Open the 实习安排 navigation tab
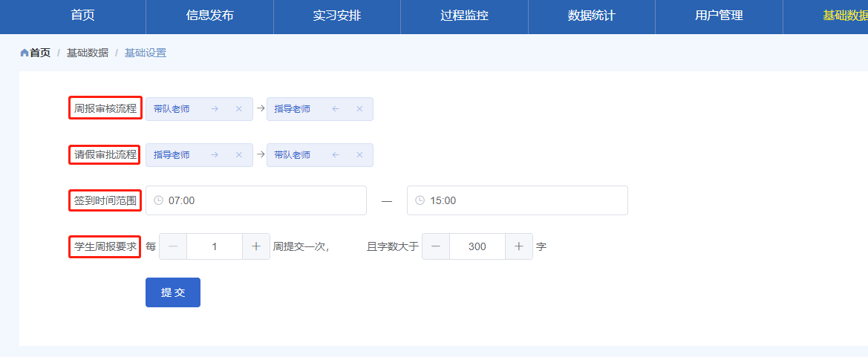This screenshot has height=357, width=868. (337, 16)
